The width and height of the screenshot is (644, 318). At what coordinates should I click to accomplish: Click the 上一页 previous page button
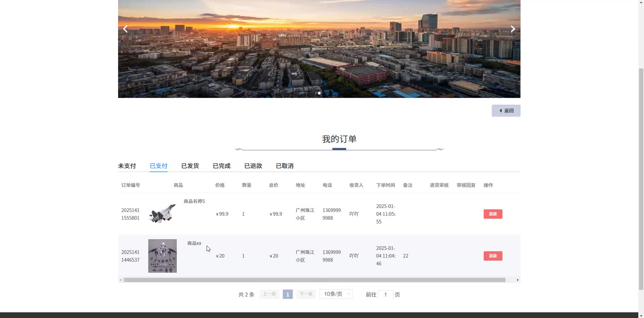click(x=269, y=294)
